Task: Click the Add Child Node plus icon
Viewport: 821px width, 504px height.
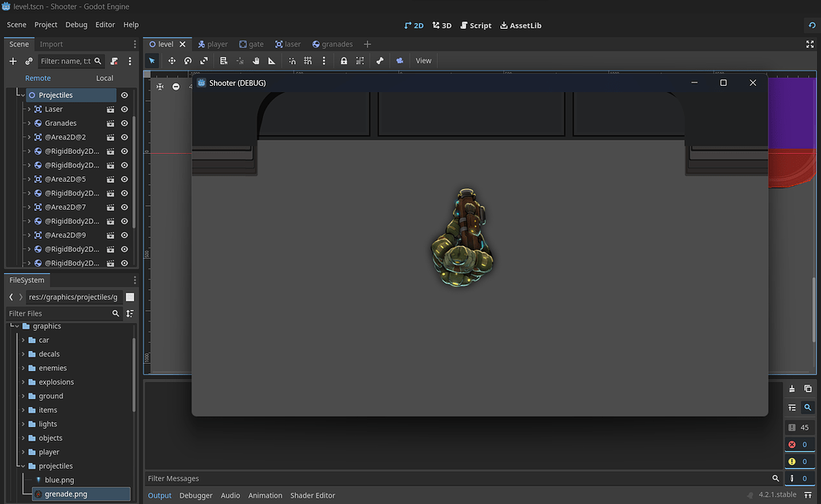Action: [13, 61]
